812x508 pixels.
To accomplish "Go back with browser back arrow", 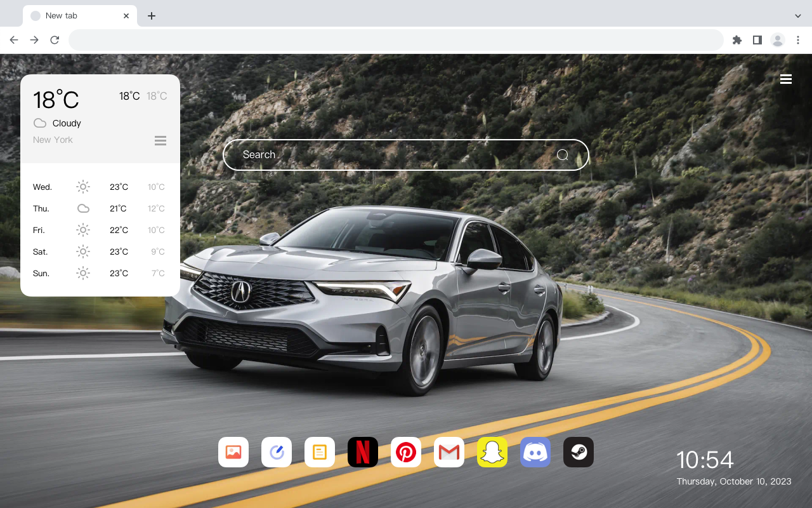I will (x=14, y=40).
